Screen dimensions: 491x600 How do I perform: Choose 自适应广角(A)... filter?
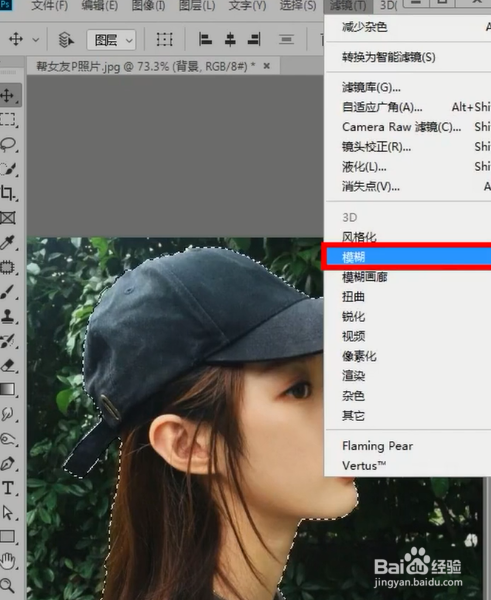click(x=408, y=107)
